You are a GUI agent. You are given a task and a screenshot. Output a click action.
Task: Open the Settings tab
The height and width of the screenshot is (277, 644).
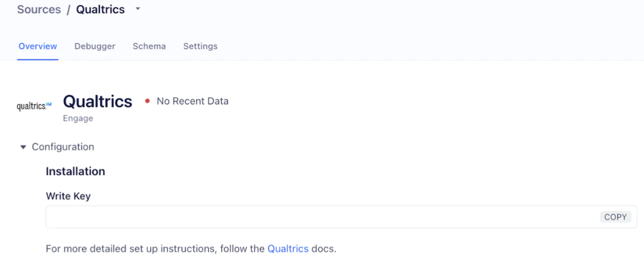click(x=200, y=46)
